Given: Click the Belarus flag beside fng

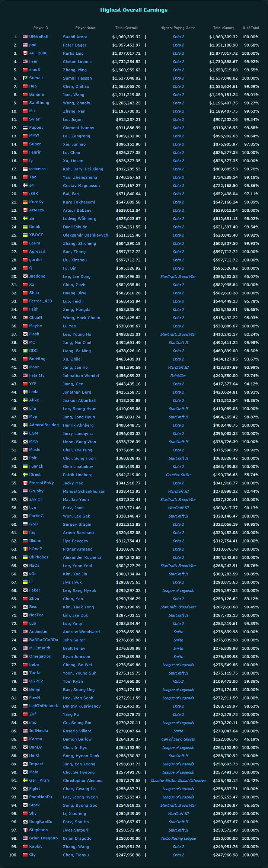Looking at the screenshot, I should [x=25, y=532].
